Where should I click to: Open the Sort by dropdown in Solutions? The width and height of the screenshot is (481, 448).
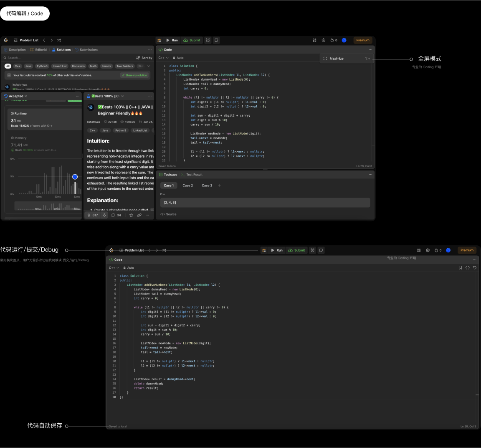[x=144, y=58]
